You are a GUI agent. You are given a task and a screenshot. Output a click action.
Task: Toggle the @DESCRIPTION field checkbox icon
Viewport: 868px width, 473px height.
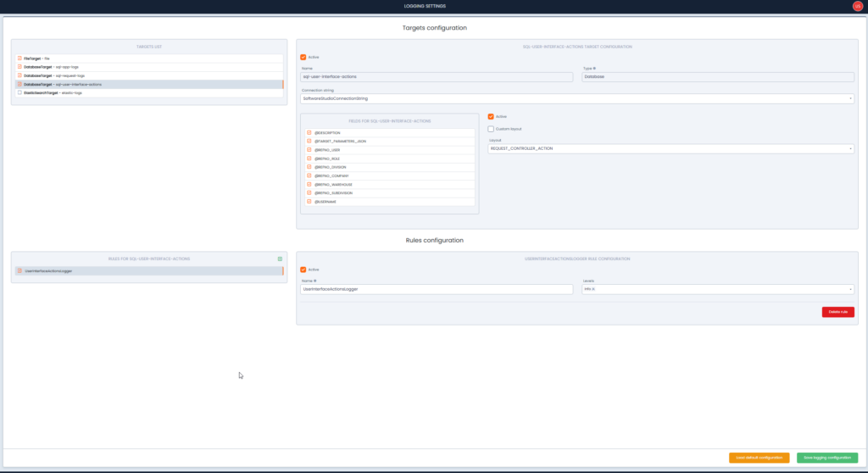coord(309,133)
